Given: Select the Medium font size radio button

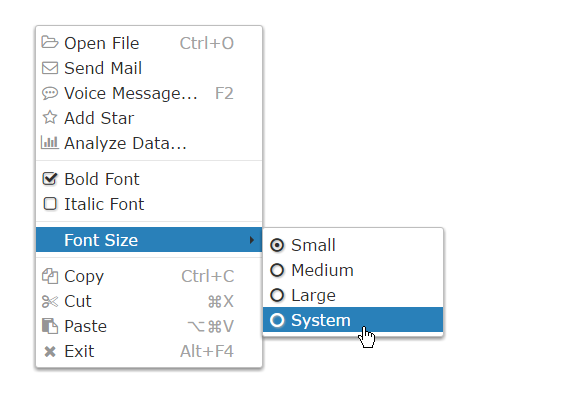Looking at the screenshot, I should click(x=277, y=270).
